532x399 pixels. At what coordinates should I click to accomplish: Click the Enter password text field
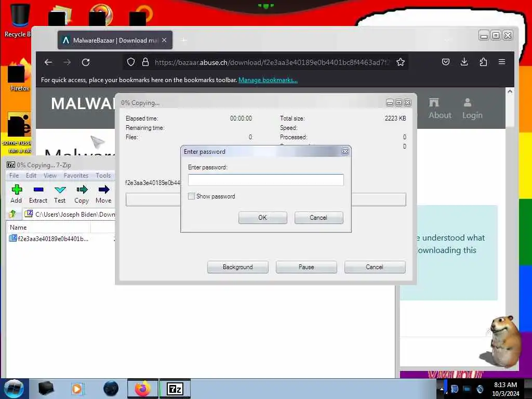(x=265, y=180)
